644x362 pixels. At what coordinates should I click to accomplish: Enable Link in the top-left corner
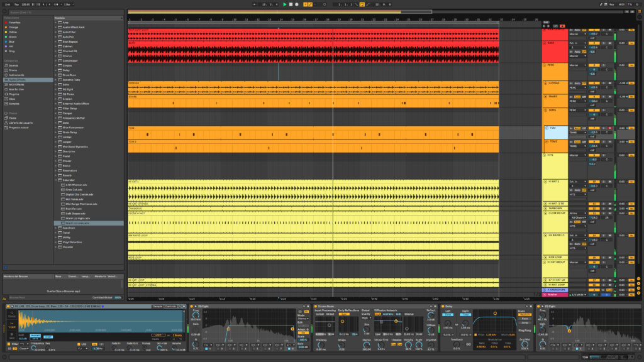(x=8, y=4)
